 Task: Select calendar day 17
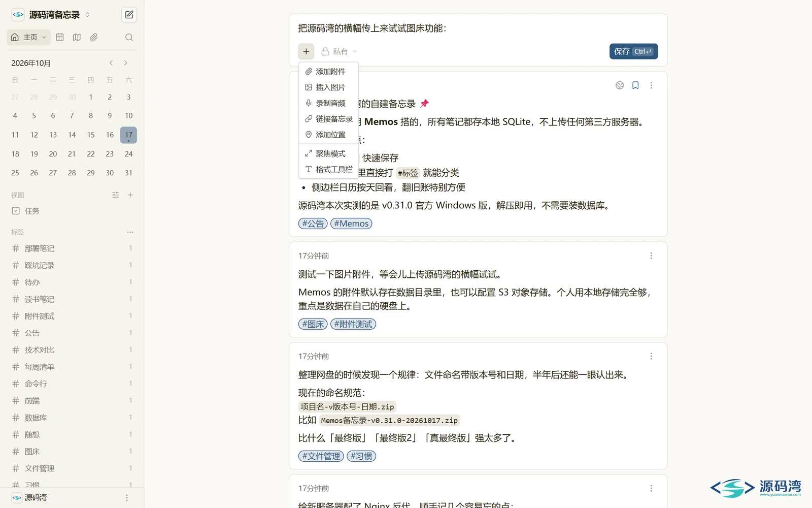point(128,135)
